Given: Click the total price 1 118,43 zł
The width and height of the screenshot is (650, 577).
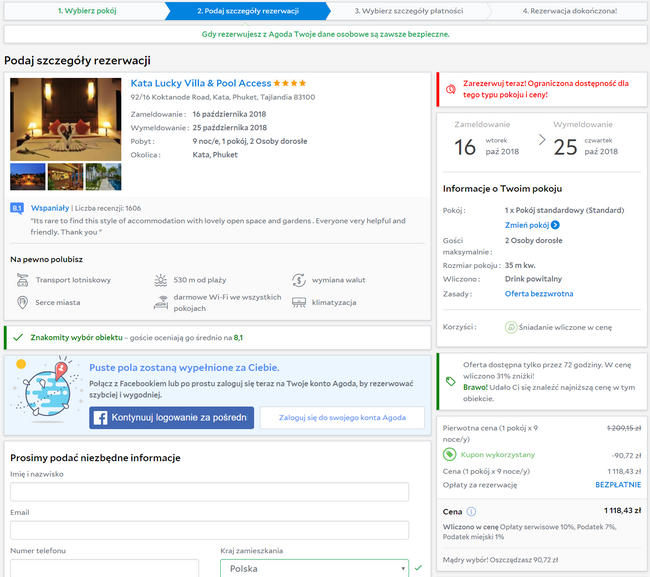Looking at the screenshot, I should pos(622,511).
